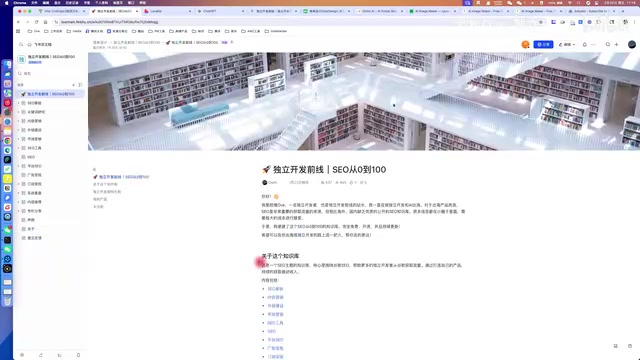This screenshot has width=640, height=360.
Task: Follow the 内容营销 link in document body
Action: click(275, 298)
